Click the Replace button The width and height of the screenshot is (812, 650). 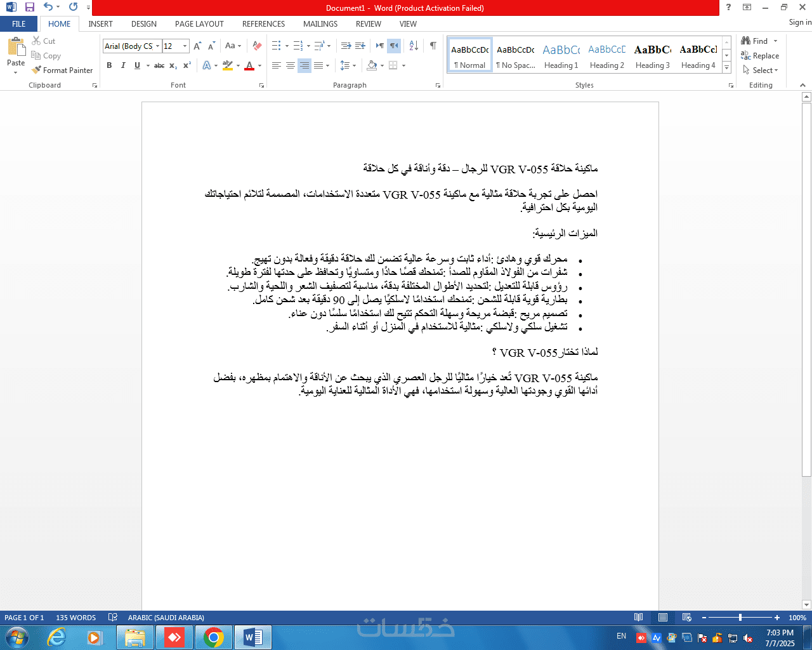pyautogui.click(x=760, y=56)
